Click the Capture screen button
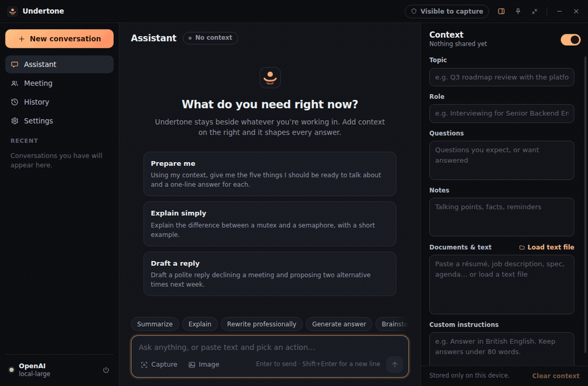 [159, 365]
